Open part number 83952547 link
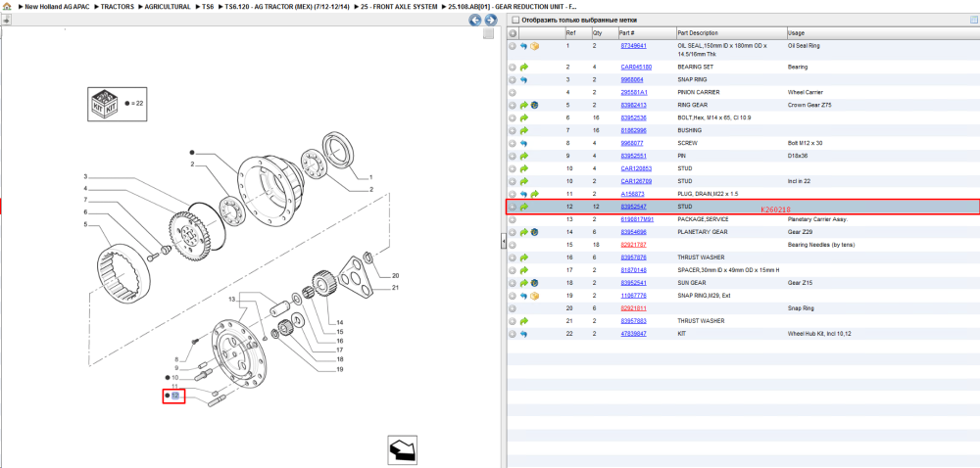Image resolution: width=980 pixels, height=468 pixels. [633, 207]
